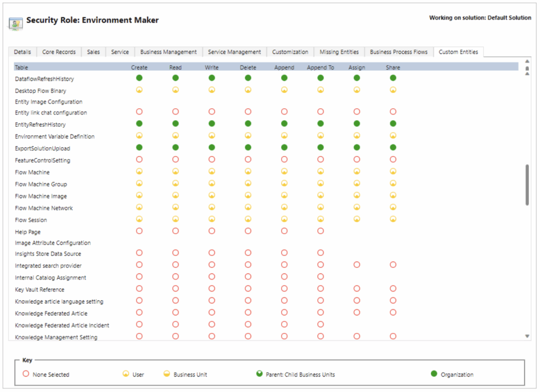Screen dimensions: 540x392
Task: Go to Service Management tab
Action: click(x=235, y=52)
